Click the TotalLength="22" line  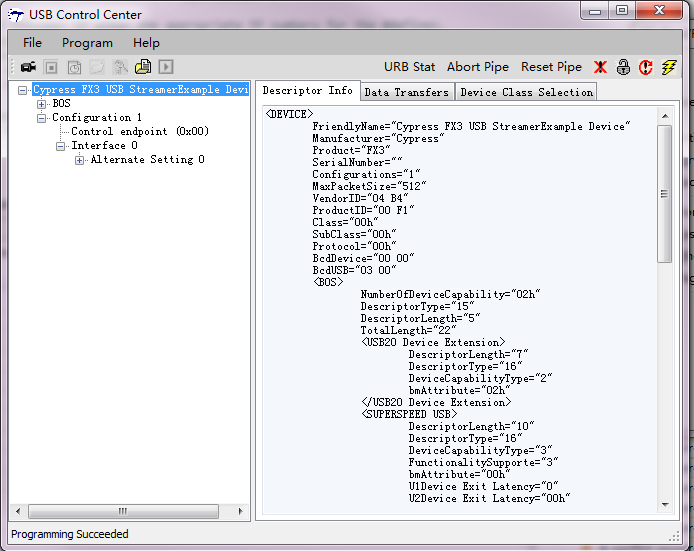pyautogui.click(x=408, y=330)
